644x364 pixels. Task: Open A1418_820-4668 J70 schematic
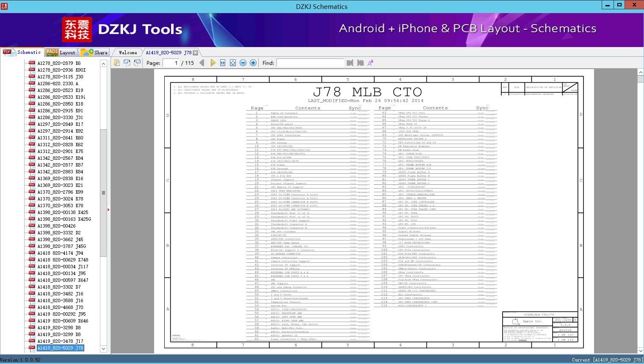point(60,307)
